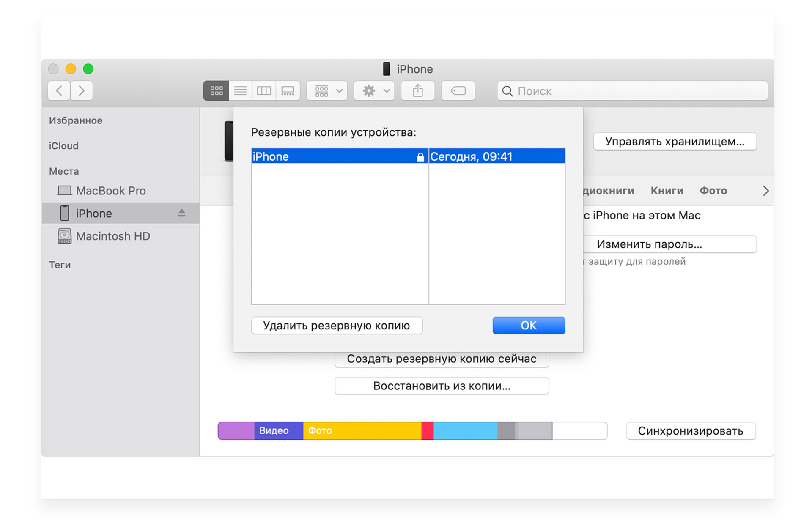Select MacBook Pro in the sidebar

(x=121, y=191)
